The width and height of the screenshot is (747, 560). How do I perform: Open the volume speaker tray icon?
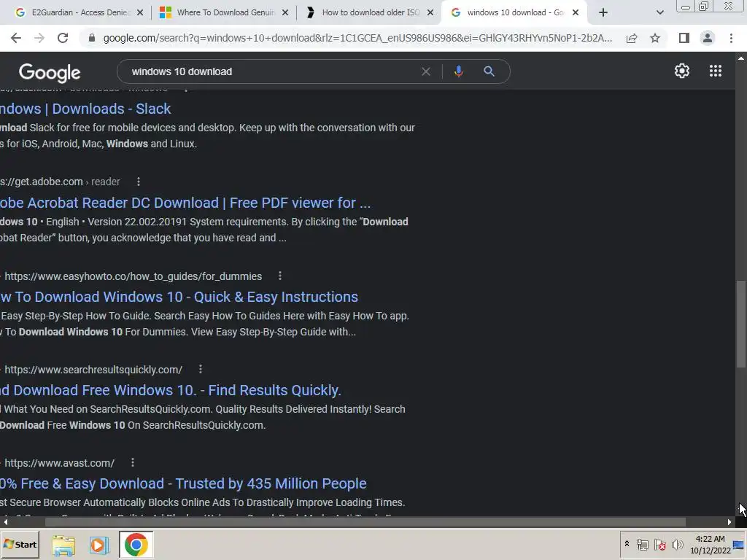677,545
